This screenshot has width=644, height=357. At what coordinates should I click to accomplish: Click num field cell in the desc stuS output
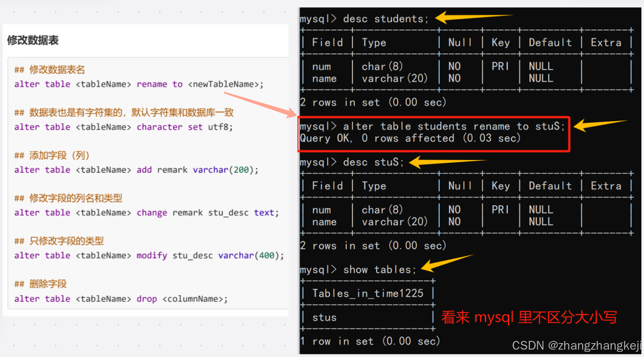tap(321, 210)
